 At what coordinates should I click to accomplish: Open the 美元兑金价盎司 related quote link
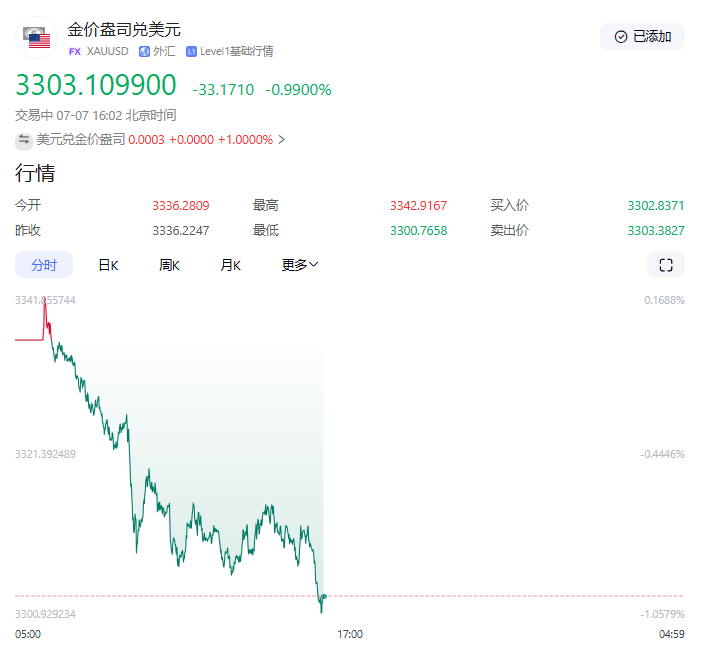[81, 140]
